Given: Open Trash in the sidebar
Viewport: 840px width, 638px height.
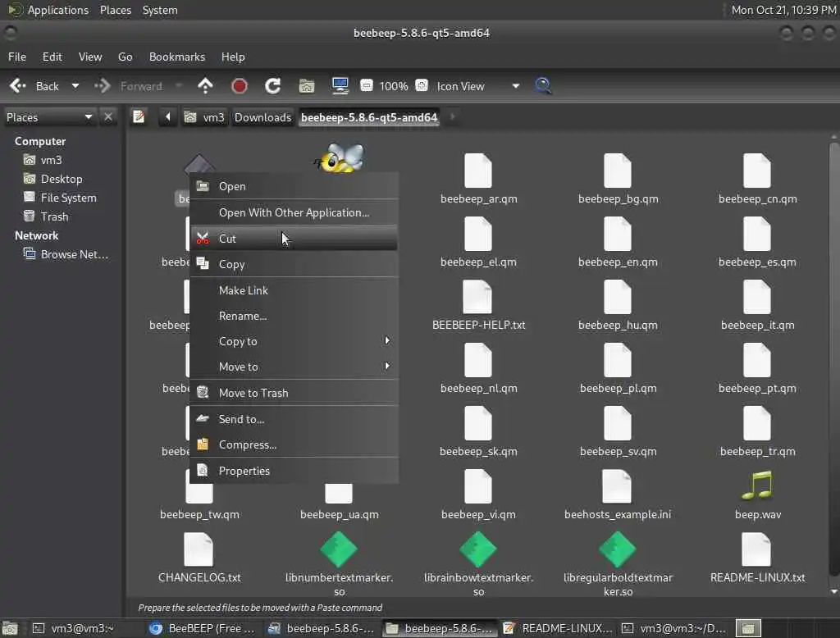Looking at the screenshot, I should (54, 216).
